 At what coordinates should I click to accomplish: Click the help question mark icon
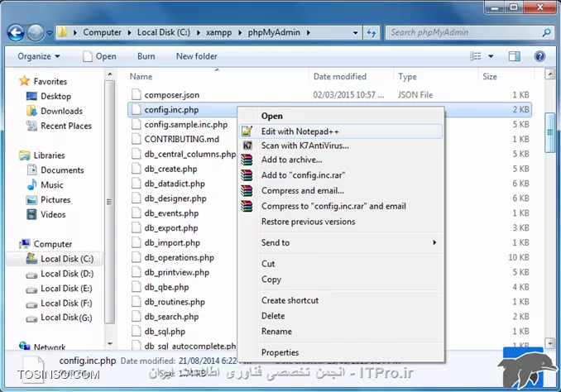click(x=539, y=56)
